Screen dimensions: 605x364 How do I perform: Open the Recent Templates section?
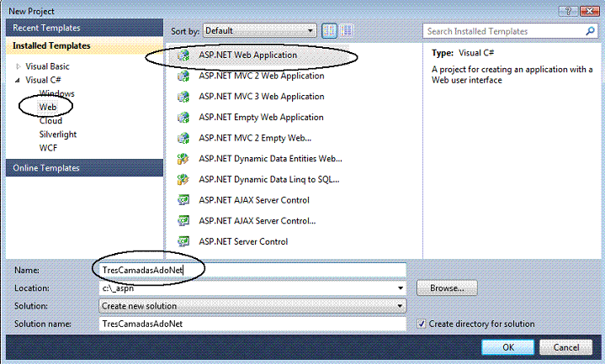point(84,28)
